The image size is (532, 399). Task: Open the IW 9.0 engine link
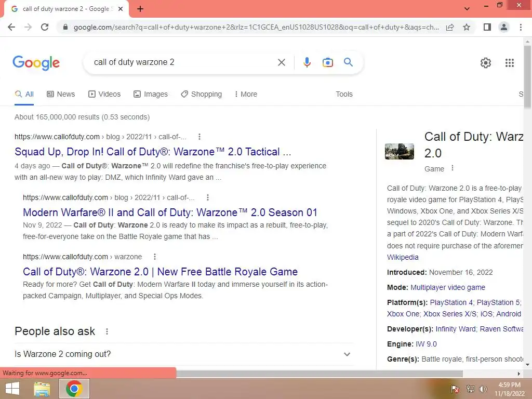[426, 344]
